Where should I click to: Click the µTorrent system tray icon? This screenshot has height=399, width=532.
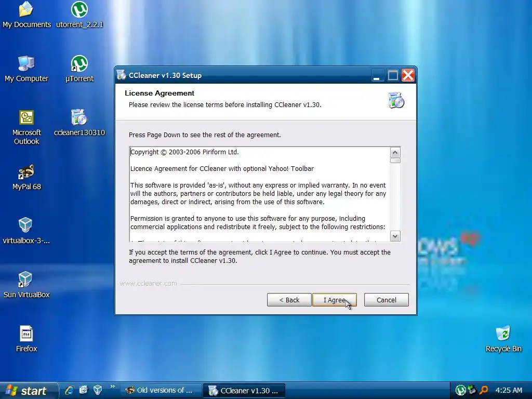[x=460, y=391]
